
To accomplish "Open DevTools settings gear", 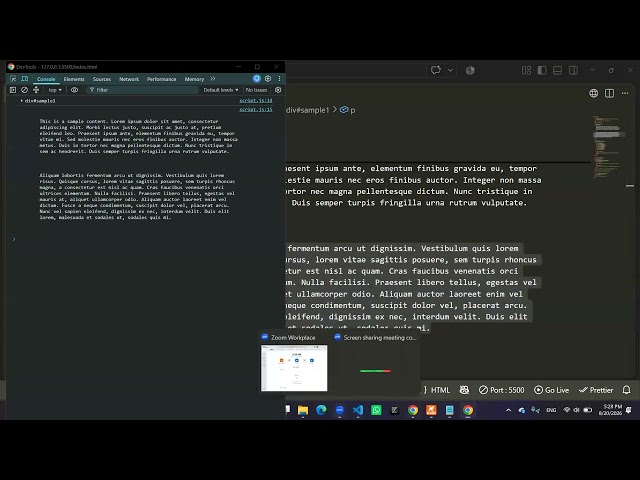I will (268, 78).
